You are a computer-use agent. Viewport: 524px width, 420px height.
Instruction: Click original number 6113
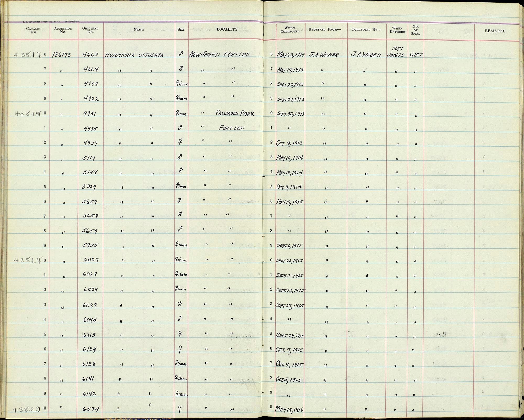click(89, 335)
